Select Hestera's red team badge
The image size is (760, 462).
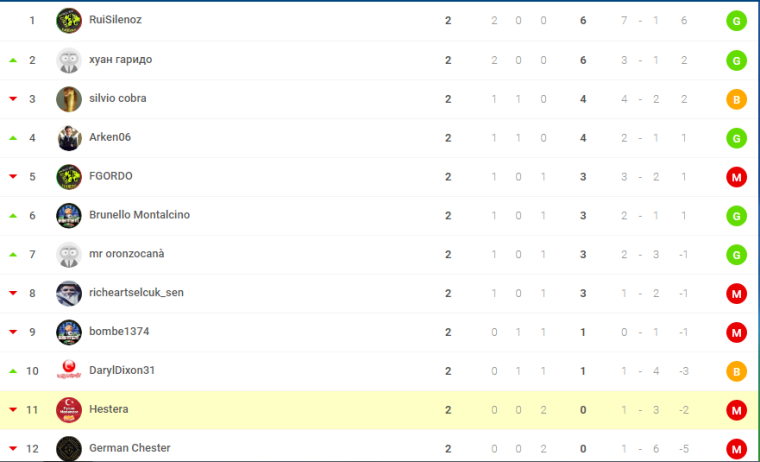[69, 410]
